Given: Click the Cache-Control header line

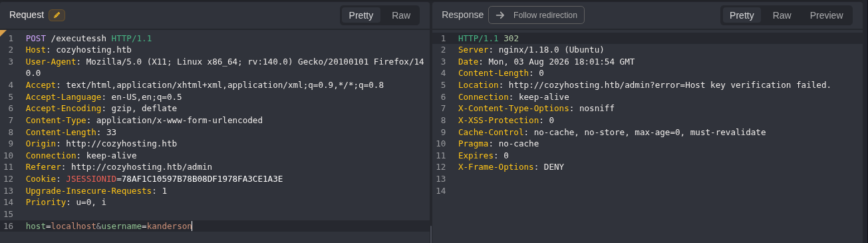Looking at the screenshot, I should tap(612, 132).
